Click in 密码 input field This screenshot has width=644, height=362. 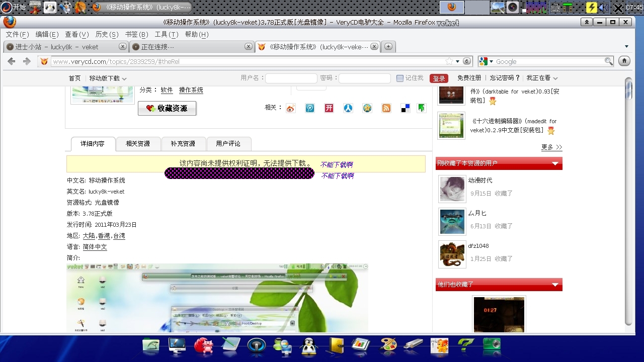click(x=365, y=78)
